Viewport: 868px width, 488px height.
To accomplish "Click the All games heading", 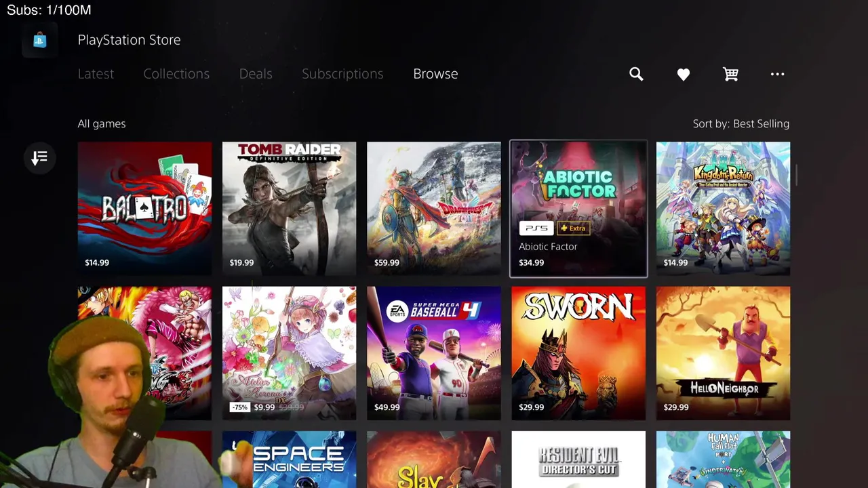I will 102,123.
